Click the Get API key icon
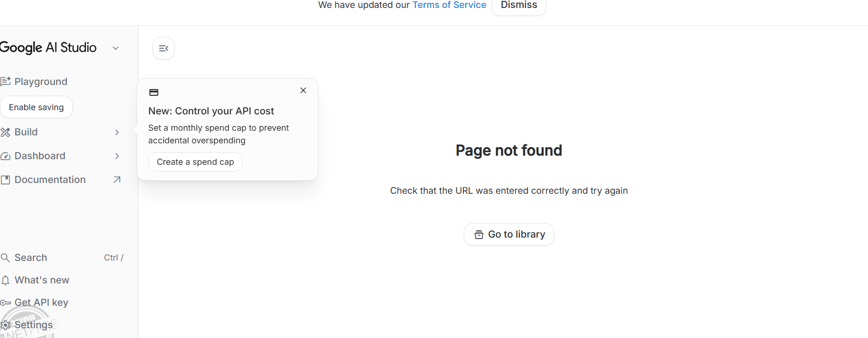Image resolution: width=868 pixels, height=338 pixels. (x=6, y=303)
